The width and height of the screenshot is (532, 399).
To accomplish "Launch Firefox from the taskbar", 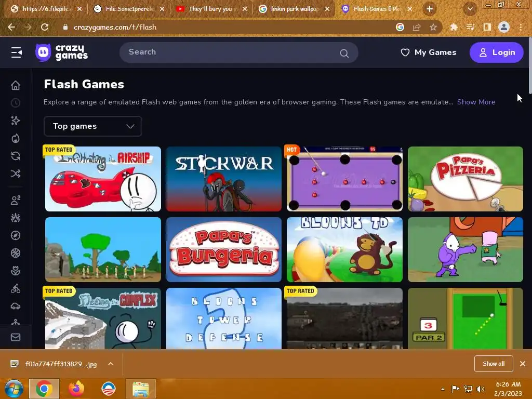I will (76, 389).
